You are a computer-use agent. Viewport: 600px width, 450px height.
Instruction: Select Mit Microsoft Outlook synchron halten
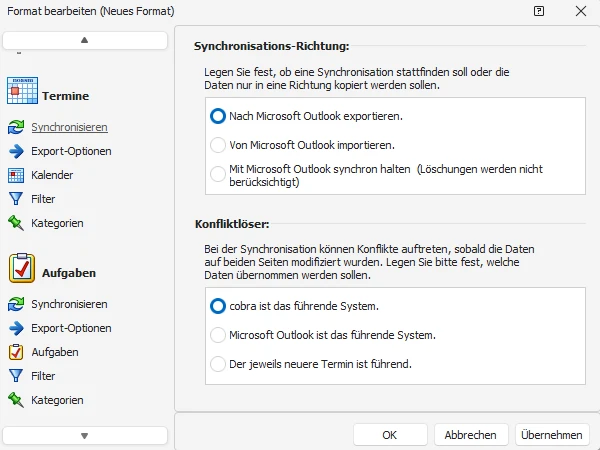click(218, 174)
